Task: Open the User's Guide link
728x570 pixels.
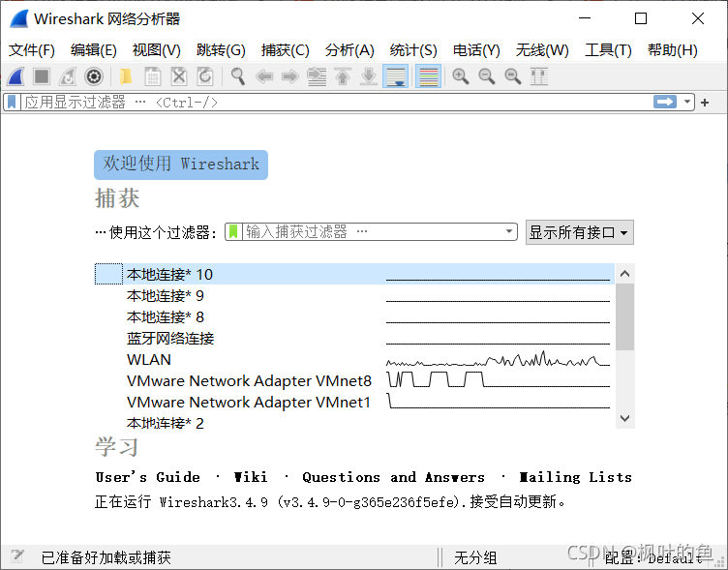Action: (147, 477)
